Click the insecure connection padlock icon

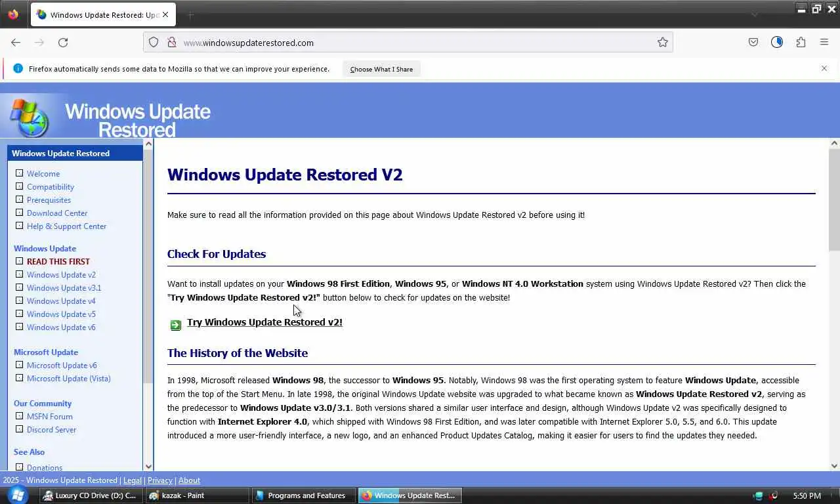(171, 43)
